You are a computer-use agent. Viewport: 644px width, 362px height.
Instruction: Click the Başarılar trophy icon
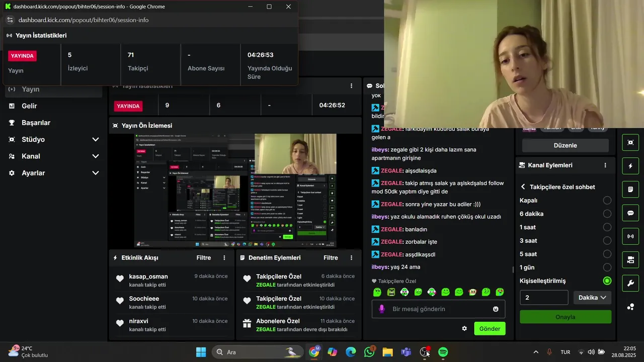click(x=12, y=123)
